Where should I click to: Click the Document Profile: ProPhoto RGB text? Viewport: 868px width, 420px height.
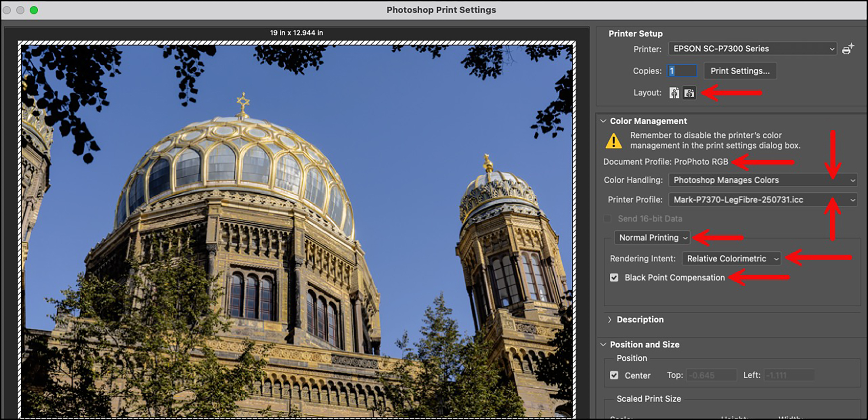(x=665, y=162)
